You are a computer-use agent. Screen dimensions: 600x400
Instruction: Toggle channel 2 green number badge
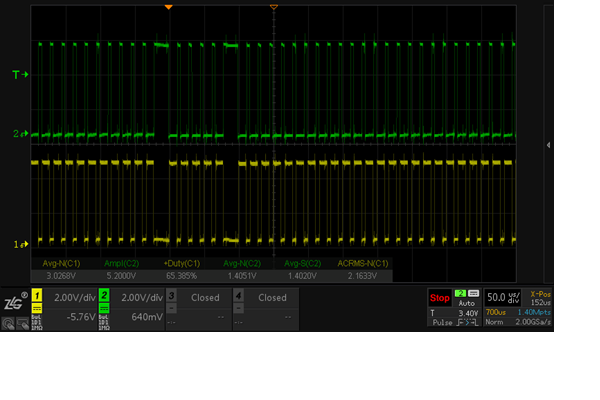coord(104,296)
